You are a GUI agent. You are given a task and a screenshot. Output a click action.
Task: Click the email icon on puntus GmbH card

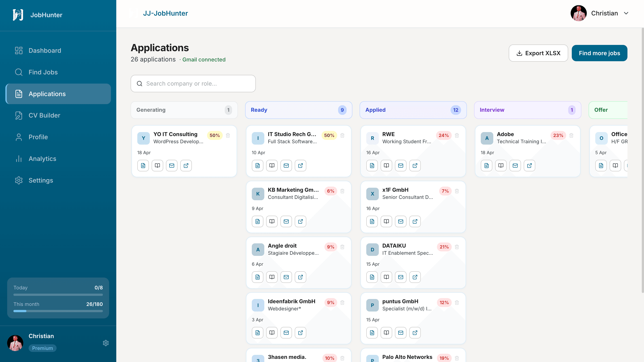(x=401, y=333)
